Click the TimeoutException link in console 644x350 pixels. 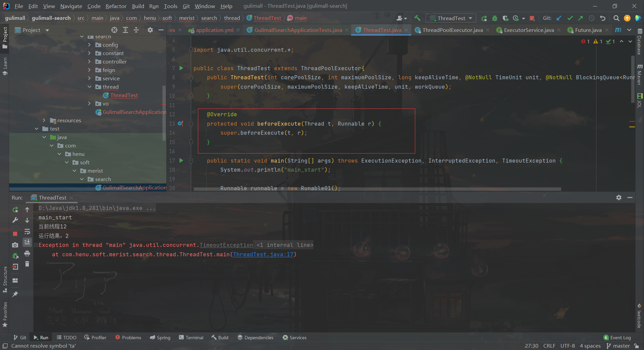pyautogui.click(x=226, y=245)
